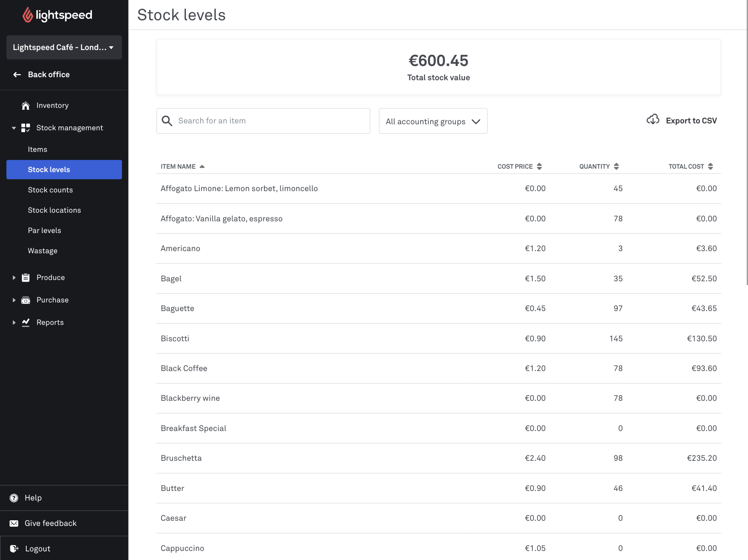Open the Lightspeed Café location selector

click(64, 47)
